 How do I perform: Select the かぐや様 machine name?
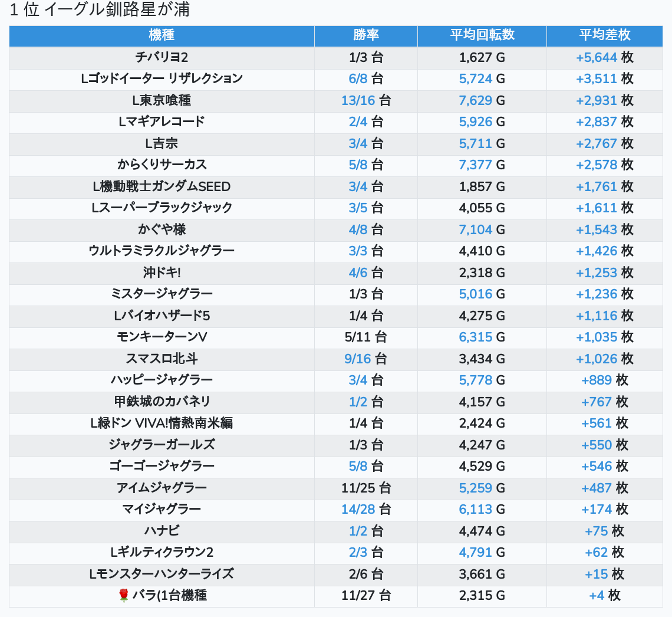(x=162, y=229)
